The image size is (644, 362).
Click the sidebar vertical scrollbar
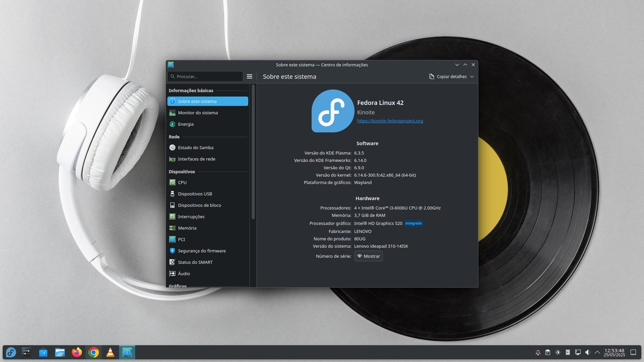253,152
